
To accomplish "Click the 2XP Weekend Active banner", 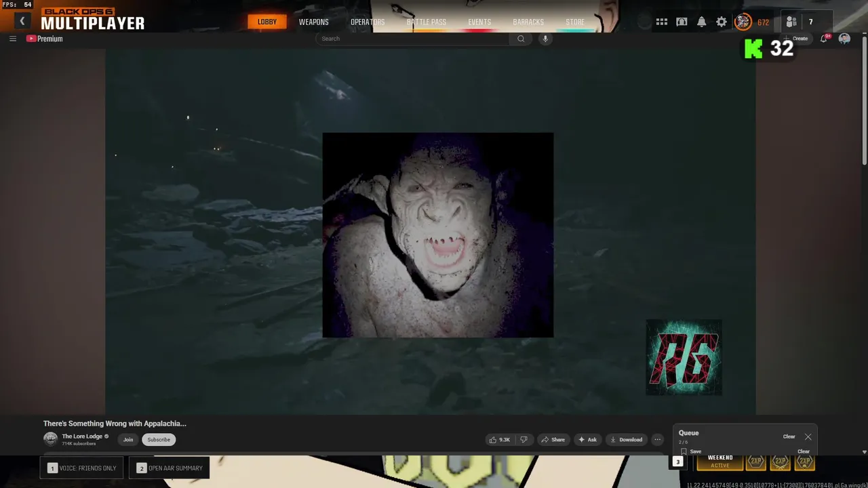I will [x=720, y=462].
